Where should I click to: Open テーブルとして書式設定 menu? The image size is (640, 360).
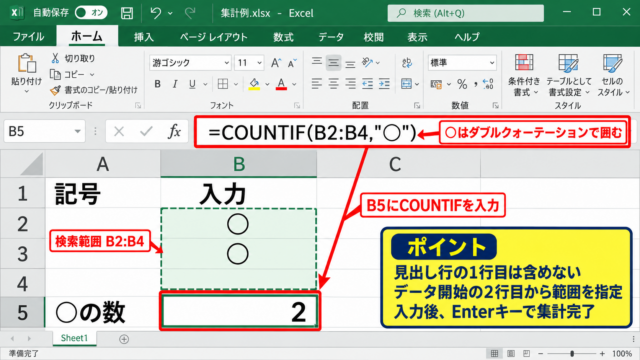[x=569, y=75]
